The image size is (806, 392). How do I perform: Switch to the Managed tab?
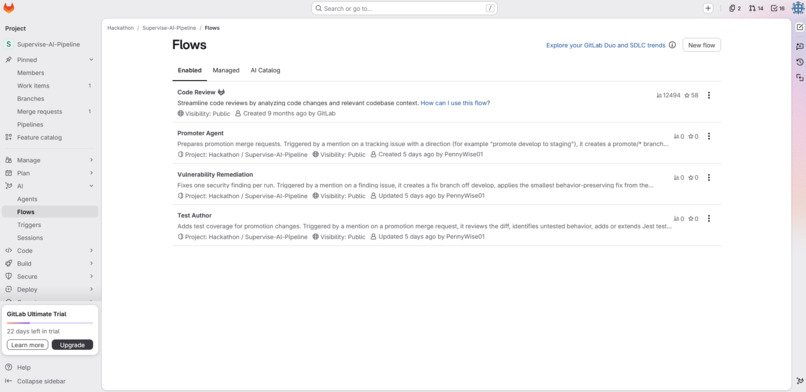pyautogui.click(x=226, y=70)
